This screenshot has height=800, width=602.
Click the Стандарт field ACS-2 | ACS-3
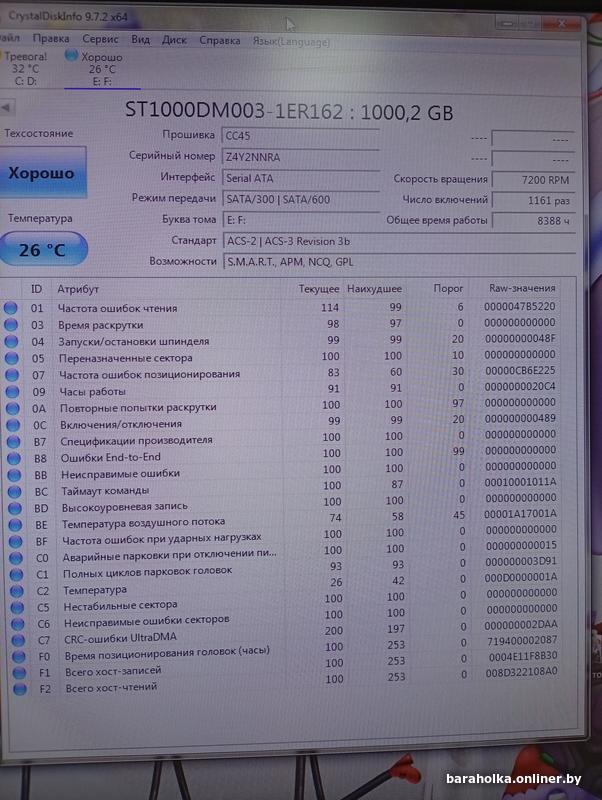[399, 241]
